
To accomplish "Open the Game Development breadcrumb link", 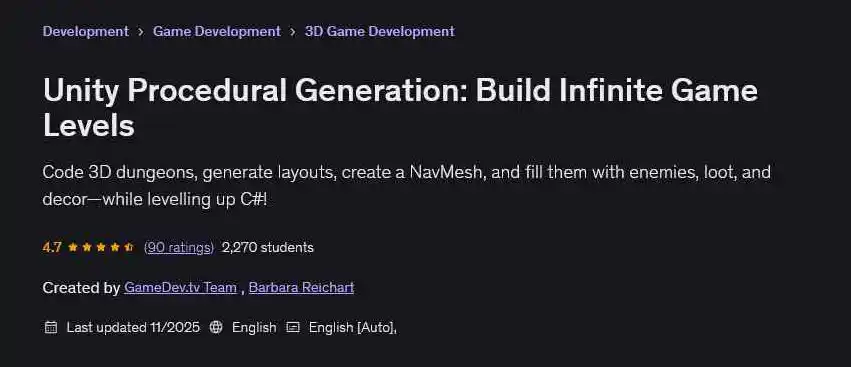I will click(x=217, y=31).
